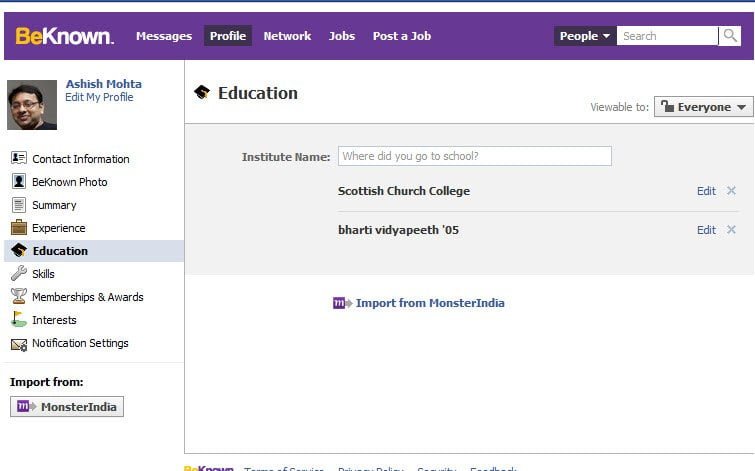Remove bharti vidyapeeth '05 entry with X
The width and height of the screenshot is (755, 471).
(x=731, y=230)
